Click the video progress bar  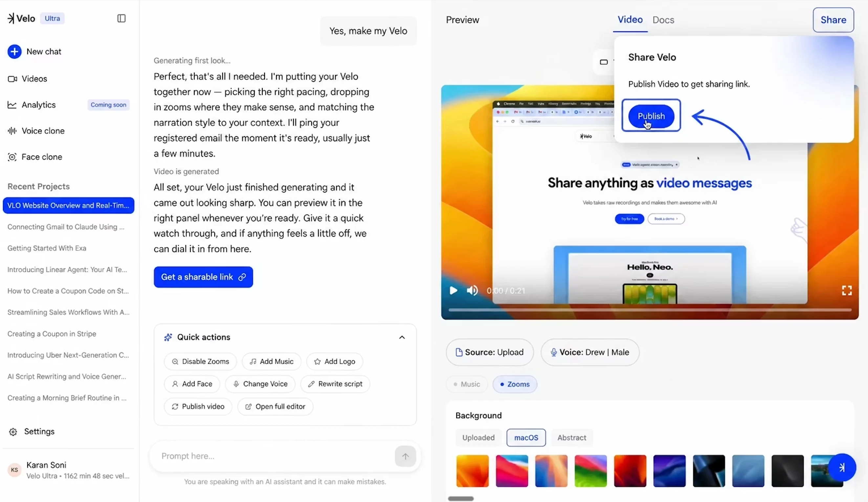(x=650, y=310)
